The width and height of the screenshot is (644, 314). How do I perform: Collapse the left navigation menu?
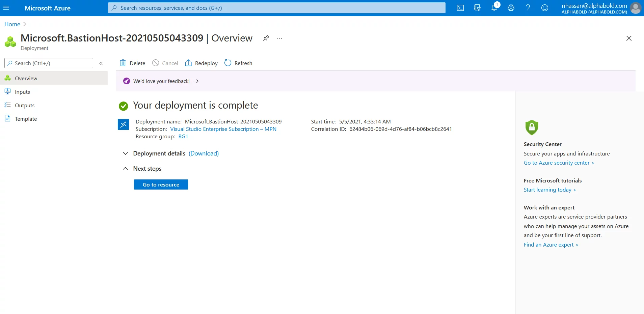(101, 63)
